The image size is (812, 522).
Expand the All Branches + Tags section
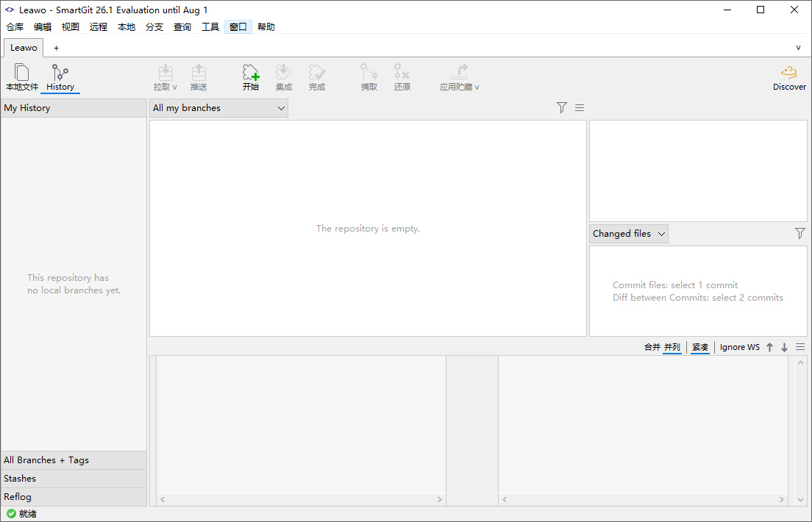tap(74, 460)
